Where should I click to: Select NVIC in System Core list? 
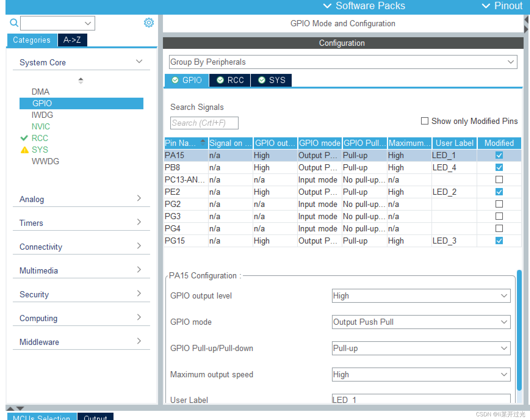pyautogui.click(x=41, y=127)
